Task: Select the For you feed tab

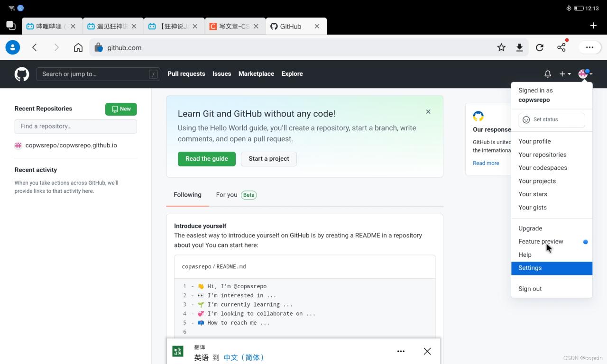Action: tap(236, 195)
